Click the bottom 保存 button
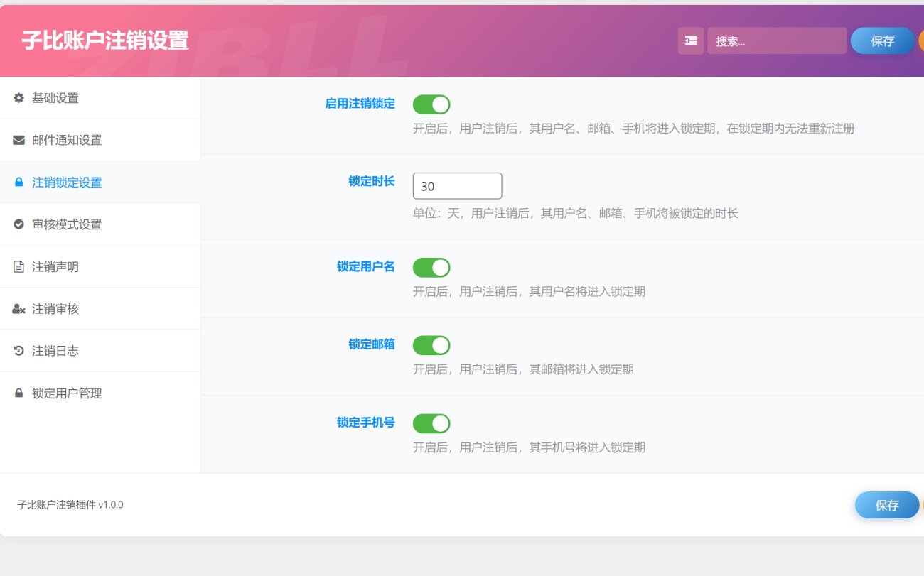This screenshot has height=576, width=924. [x=886, y=505]
